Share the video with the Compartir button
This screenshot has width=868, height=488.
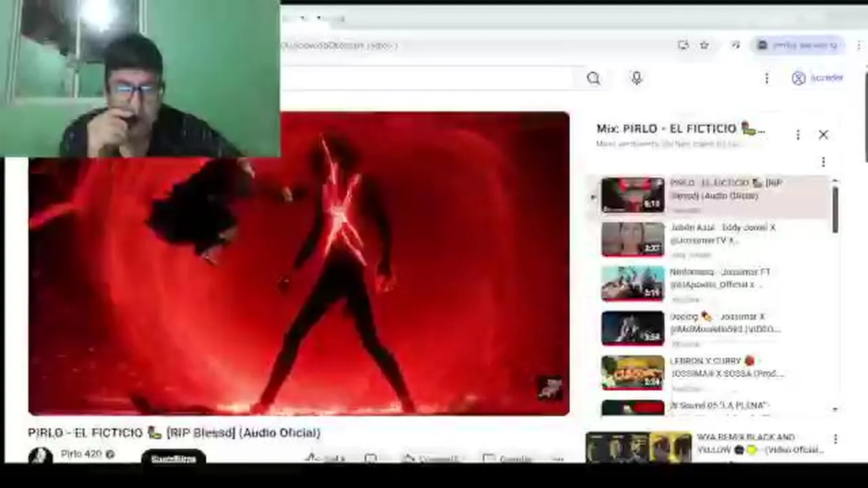(431, 459)
